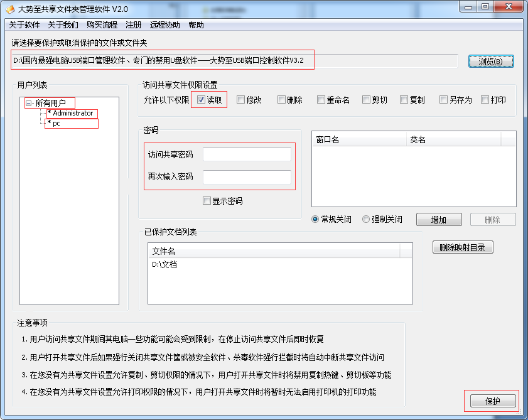
Task: Click the 删除映射目录 button
Action: [x=463, y=247]
